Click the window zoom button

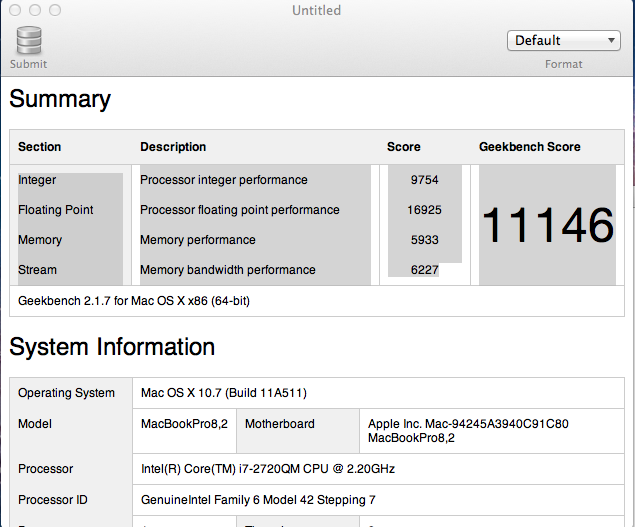click(x=55, y=10)
